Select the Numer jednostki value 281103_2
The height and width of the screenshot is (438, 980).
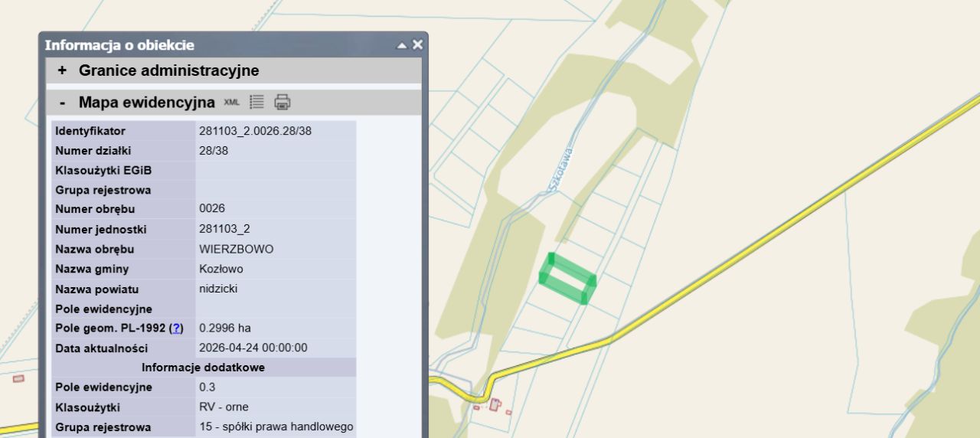(x=224, y=229)
